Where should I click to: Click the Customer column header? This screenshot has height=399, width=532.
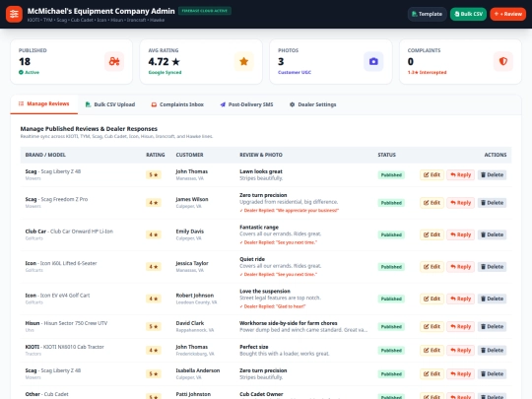tap(190, 155)
